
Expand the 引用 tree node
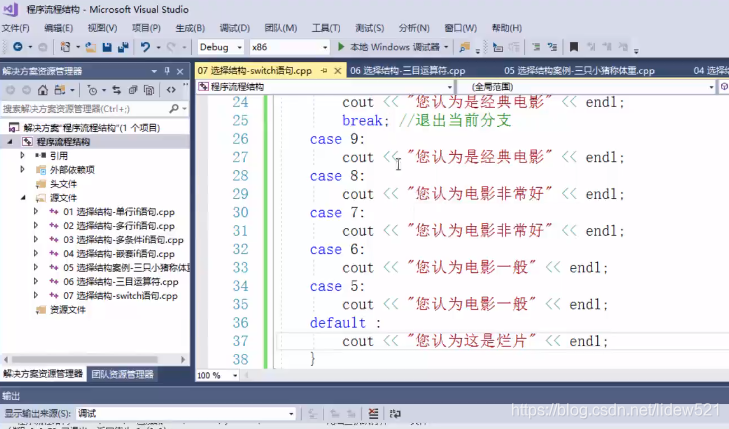point(22,155)
